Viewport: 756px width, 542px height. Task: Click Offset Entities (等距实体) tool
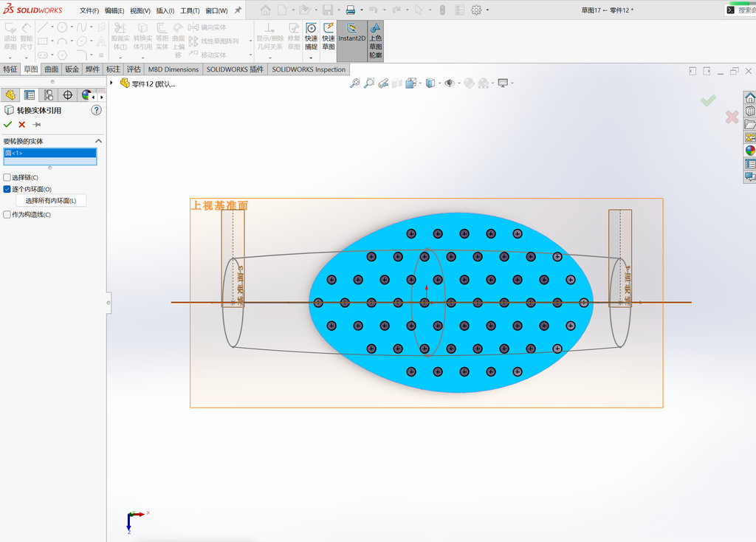pos(162,36)
